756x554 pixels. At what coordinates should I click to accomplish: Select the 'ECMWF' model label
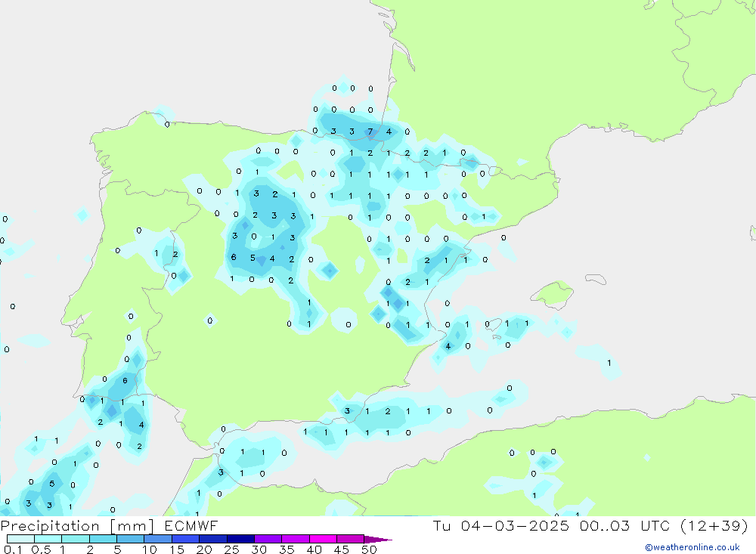click(x=191, y=525)
